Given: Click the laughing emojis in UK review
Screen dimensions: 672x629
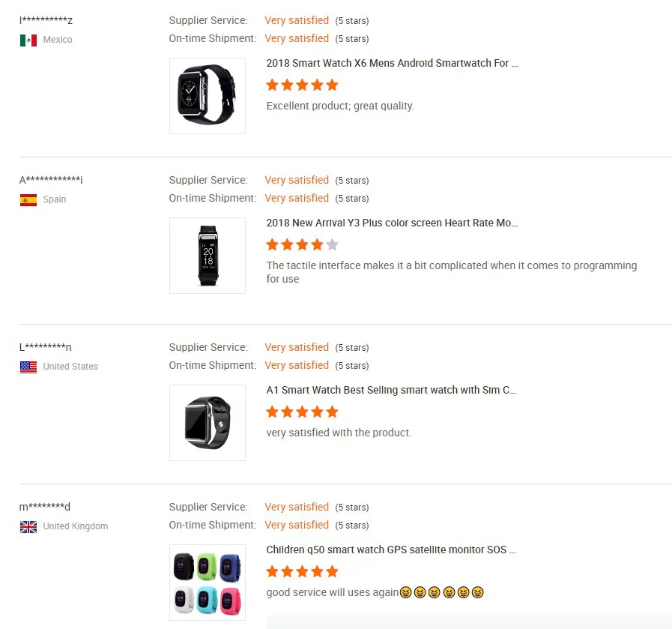Looking at the screenshot, I should (x=442, y=592).
